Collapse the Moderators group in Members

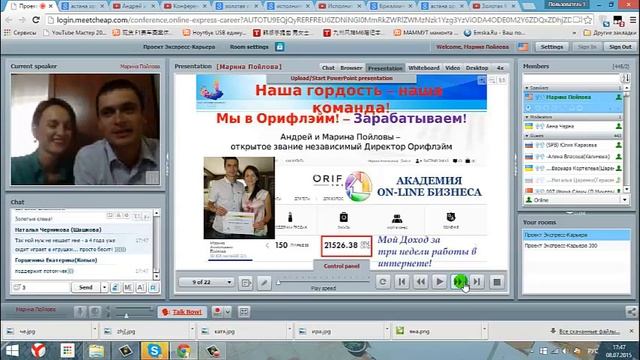pyautogui.click(x=527, y=117)
